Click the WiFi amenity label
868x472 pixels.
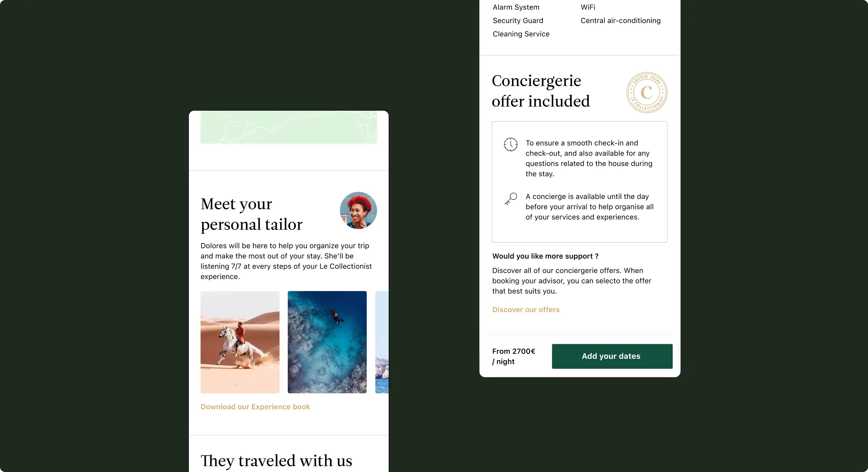588,7
